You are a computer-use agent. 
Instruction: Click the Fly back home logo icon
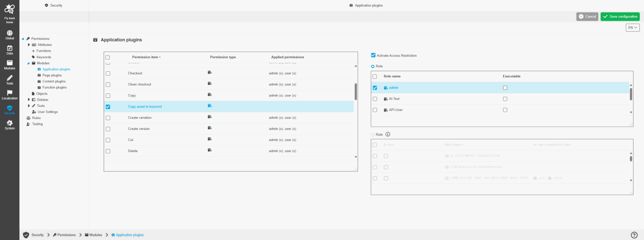point(10,10)
